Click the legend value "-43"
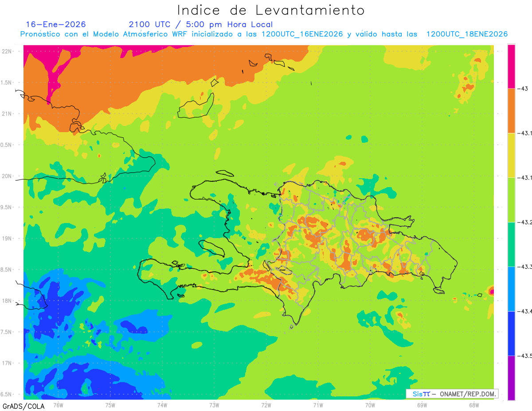Image resolution: width=532 pixels, height=411 pixels. click(524, 89)
